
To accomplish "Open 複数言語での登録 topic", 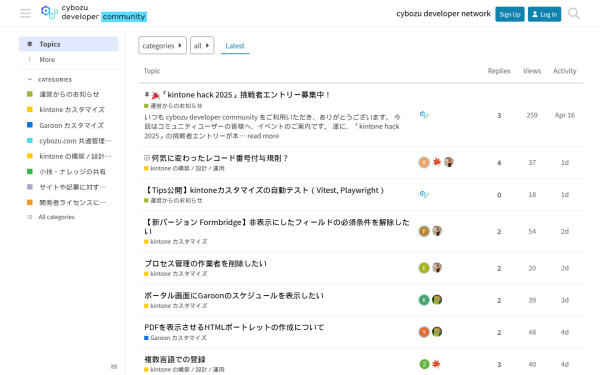I will (175, 359).
